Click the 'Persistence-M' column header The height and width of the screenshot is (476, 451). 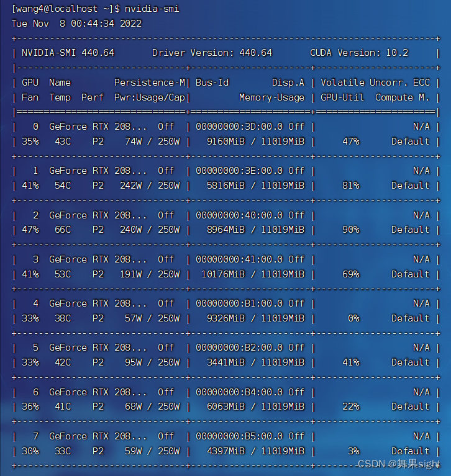[x=150, y=83]
